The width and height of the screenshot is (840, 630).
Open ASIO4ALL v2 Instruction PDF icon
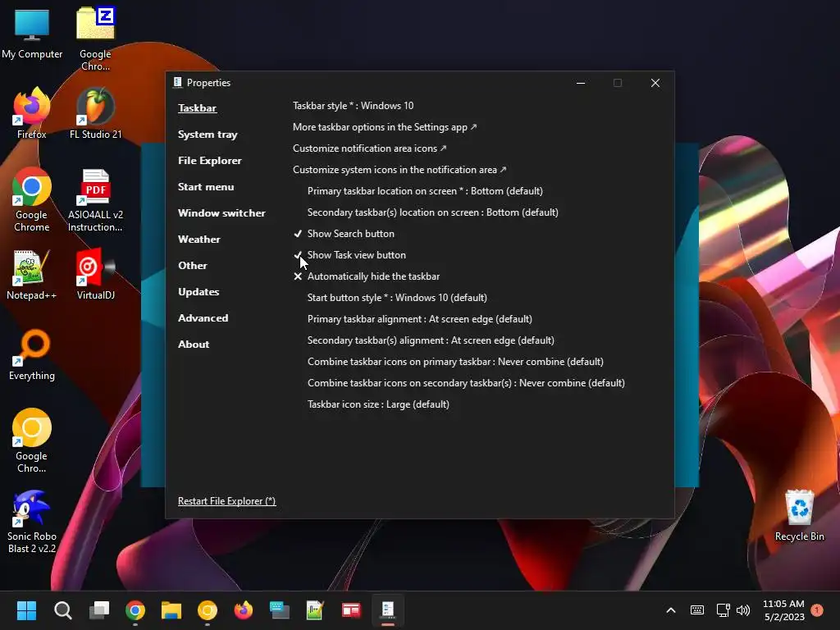click(x=95, y=200)
